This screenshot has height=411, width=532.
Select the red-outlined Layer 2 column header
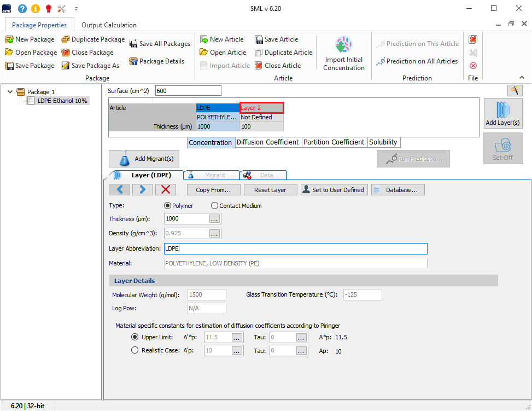click(261, 108)
